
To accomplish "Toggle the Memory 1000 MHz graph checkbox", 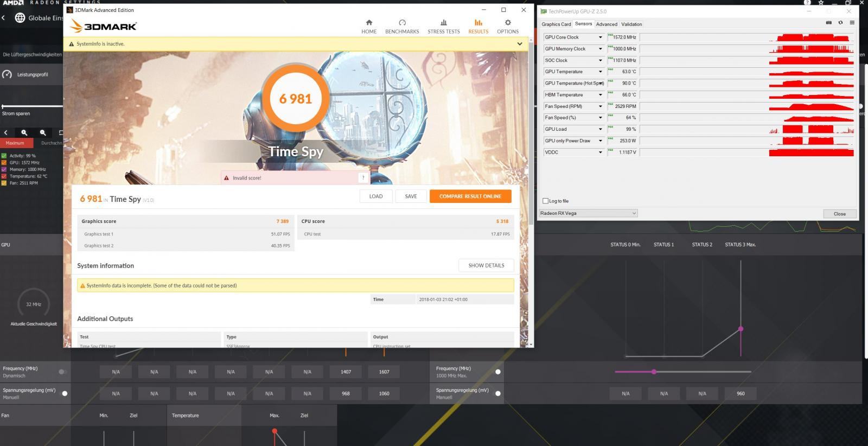I will pos(4,169).
